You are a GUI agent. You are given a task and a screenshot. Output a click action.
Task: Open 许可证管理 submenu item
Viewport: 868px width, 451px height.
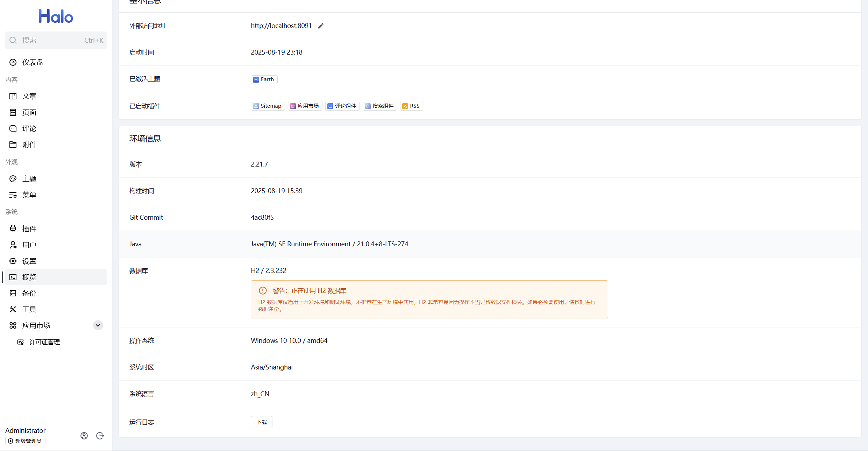click(x=44, y=342)
